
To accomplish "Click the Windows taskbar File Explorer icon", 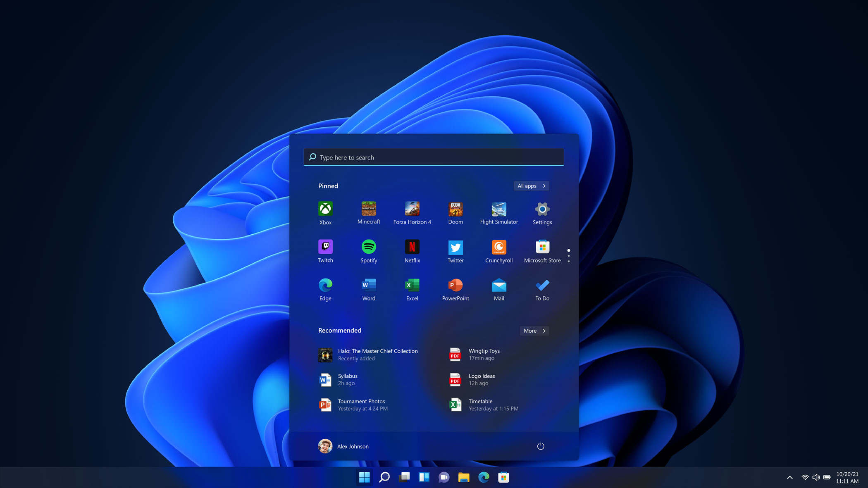I will coord(464,477).
